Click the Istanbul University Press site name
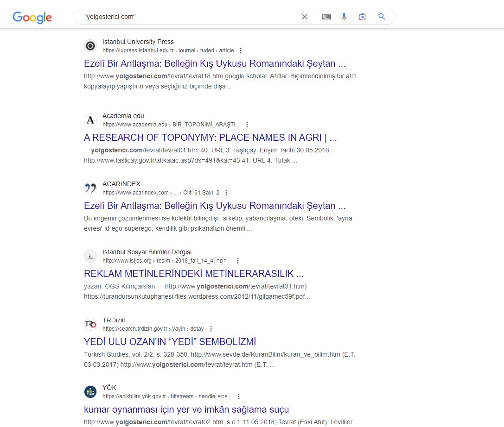 pos(138,42)
